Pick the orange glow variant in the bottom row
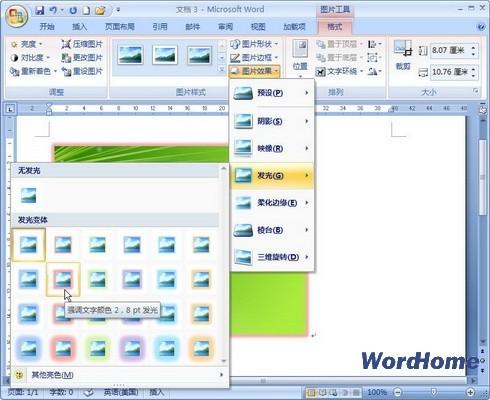 (x=201, y=348)
